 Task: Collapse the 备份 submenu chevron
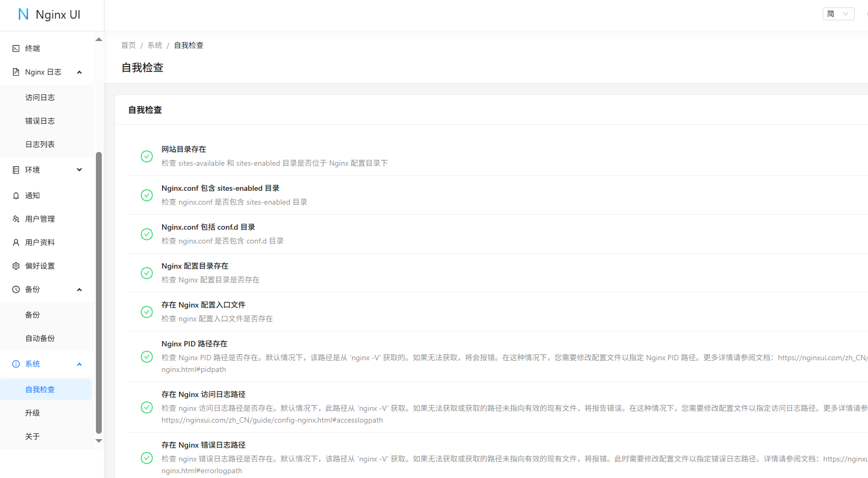click(79, 289)
